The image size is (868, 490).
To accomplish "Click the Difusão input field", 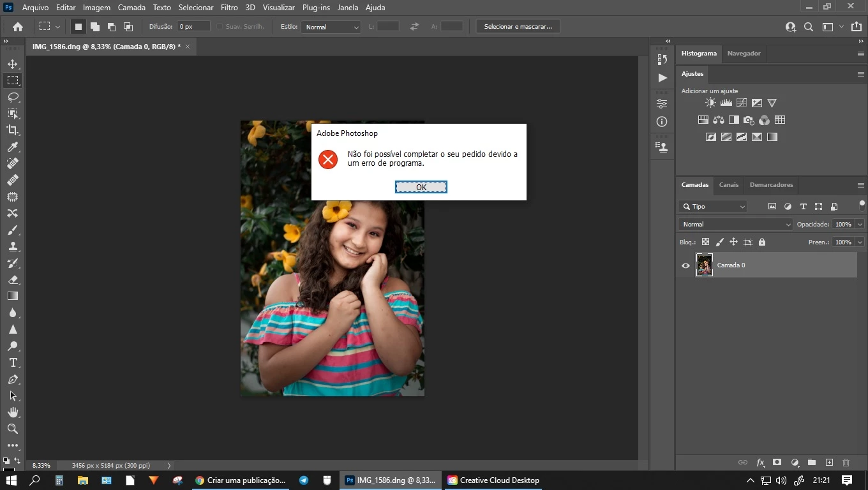I will 193,27.
